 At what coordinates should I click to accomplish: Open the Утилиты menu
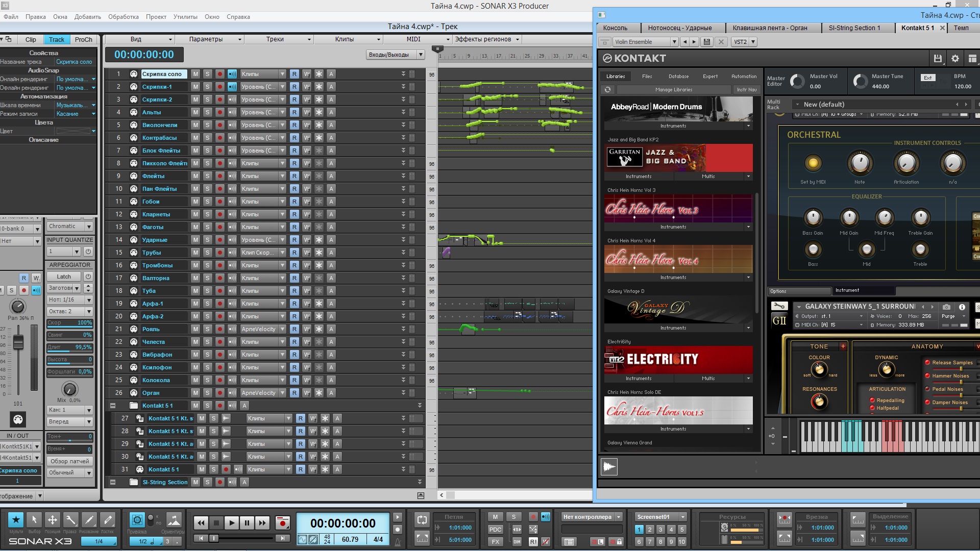tap(185, 17)
